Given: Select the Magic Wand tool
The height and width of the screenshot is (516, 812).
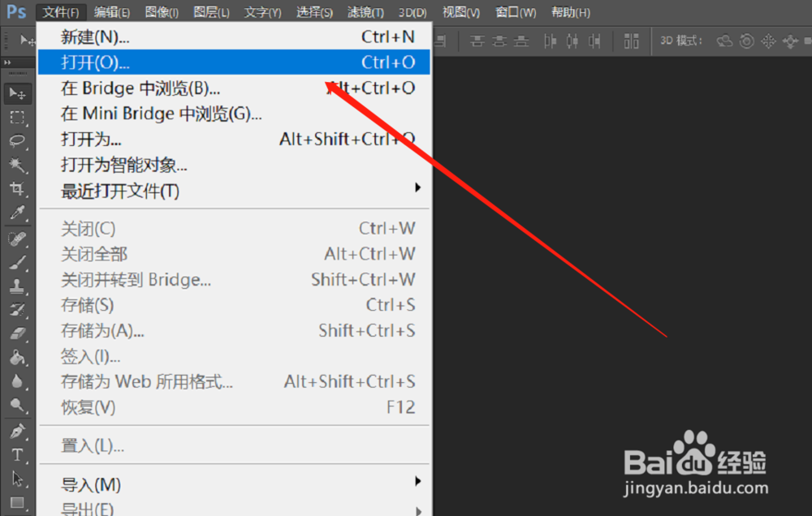Looking at the screenshot, I should [17, 165].
